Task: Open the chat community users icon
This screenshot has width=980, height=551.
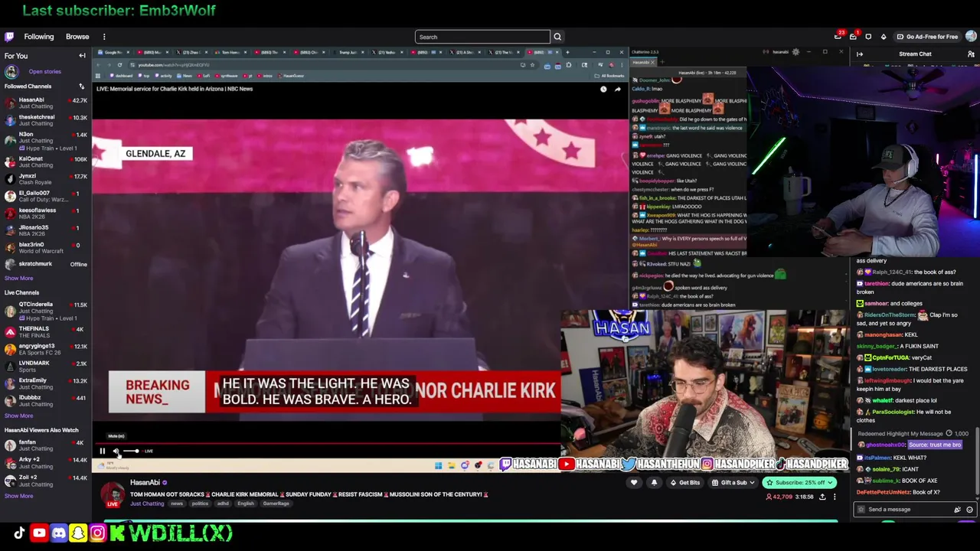Action: point(971,54)
